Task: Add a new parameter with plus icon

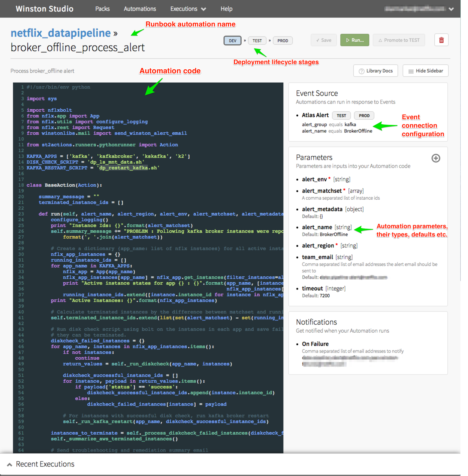Action: point(436,158)
